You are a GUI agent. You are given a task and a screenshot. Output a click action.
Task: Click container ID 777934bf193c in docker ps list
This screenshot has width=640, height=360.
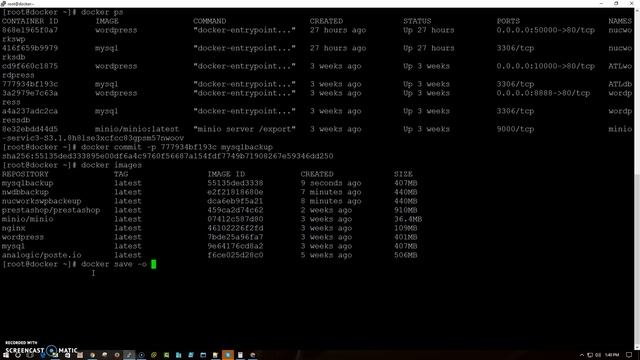[30, 84]
